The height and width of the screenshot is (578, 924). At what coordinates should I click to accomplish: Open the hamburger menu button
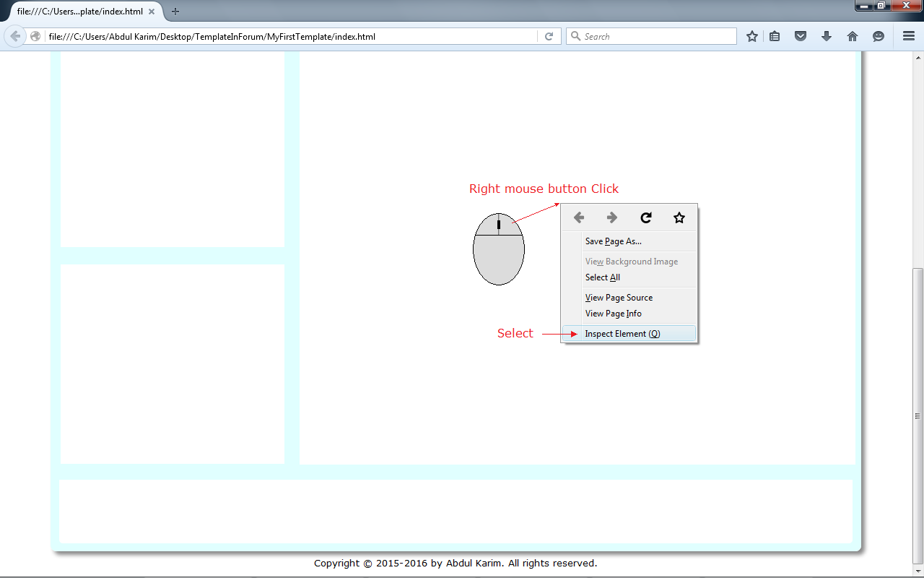tap(909, 36)
